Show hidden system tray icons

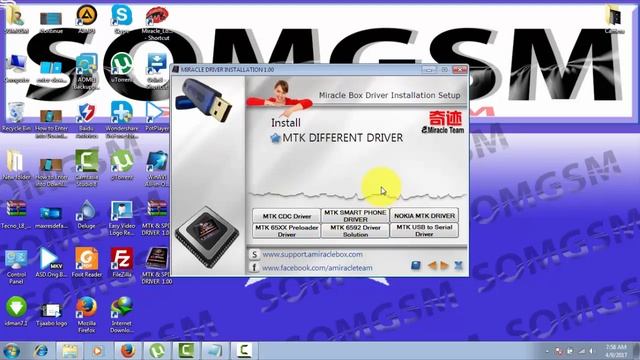[547, 351]
